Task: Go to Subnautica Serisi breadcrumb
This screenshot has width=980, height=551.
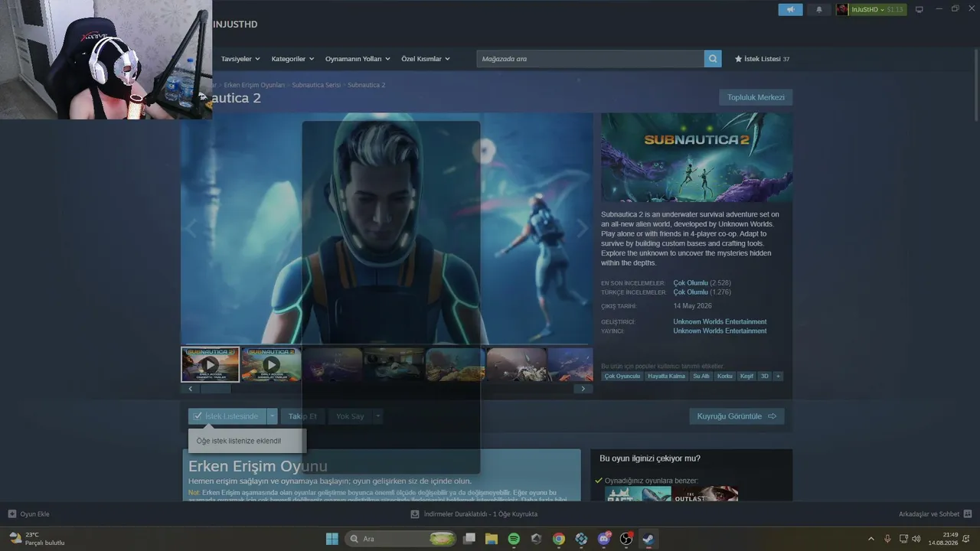Action: (316, 85)
